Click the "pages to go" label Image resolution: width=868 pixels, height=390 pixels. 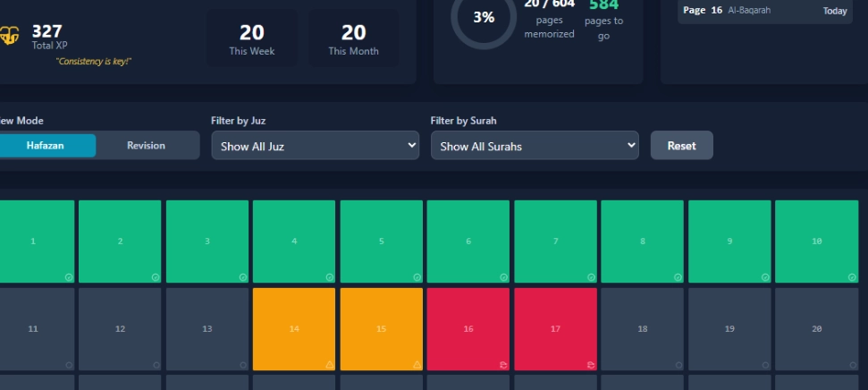pyautogui.click(x=603, y=29)
